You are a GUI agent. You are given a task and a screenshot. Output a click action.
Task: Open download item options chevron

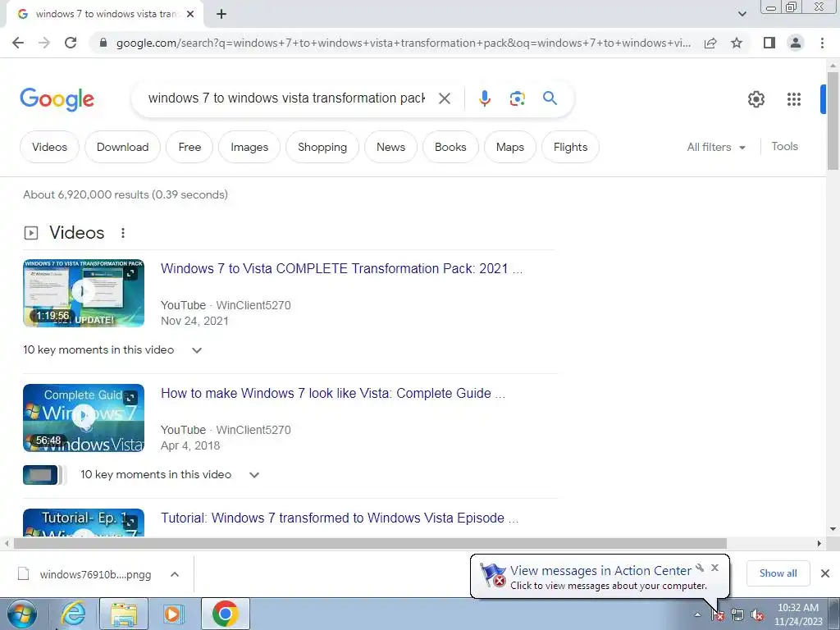pyautogui.click(x=175, y=574)
